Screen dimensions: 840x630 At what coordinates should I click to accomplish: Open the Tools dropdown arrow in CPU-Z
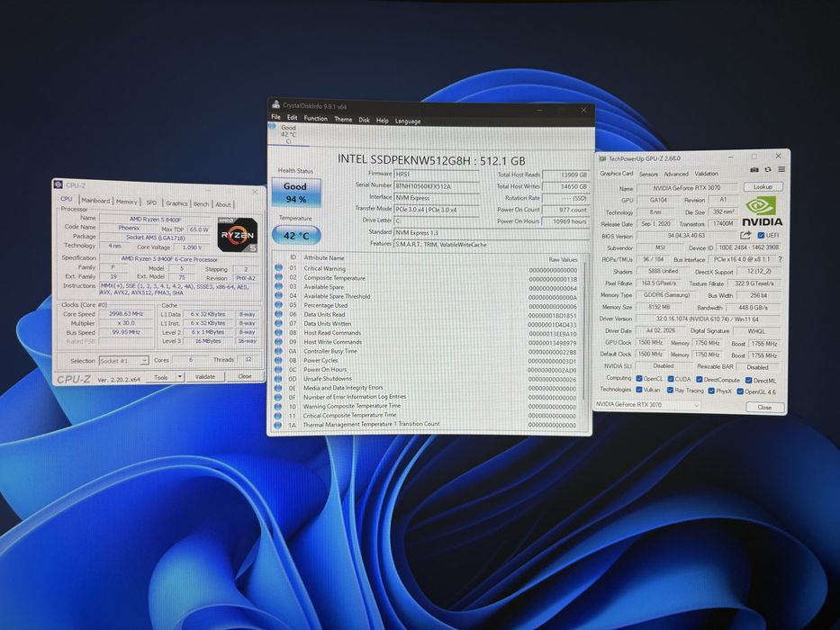click(x=180, y=377)
